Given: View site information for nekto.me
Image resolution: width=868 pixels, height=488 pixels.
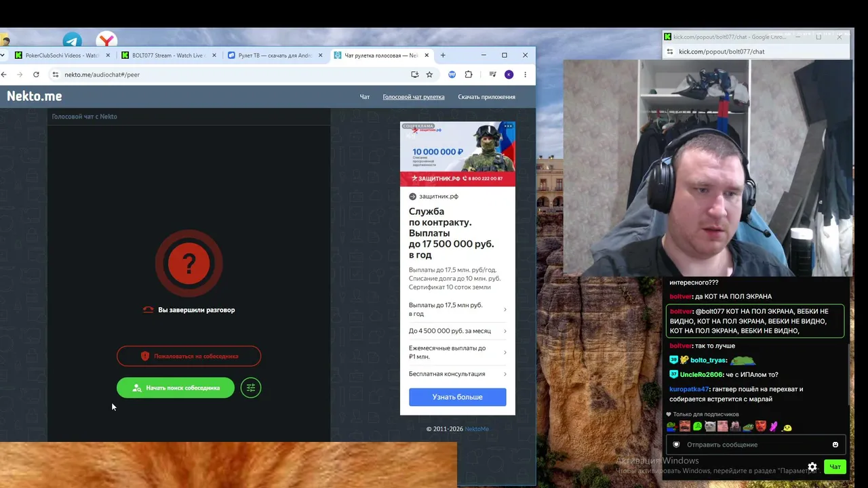Looking at the screenshot, I should coord(56,75).
